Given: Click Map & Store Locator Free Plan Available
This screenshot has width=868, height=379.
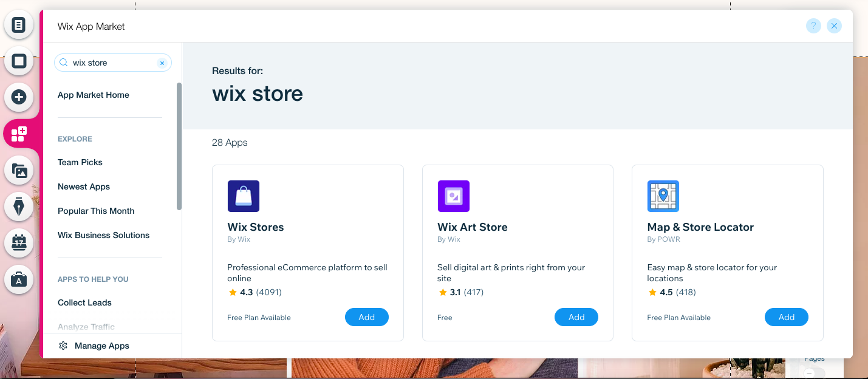Looking at the screenshot, I should [679, 318].
